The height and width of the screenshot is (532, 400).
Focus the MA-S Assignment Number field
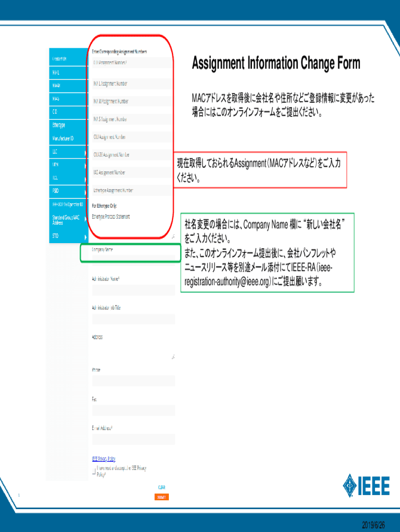coord(132,119)
